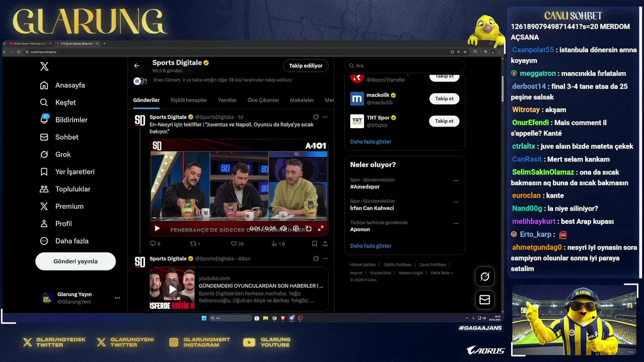Open the #Amedspor trending topic
Image resolution: width=644 pixels, height=362 pixels.
364,187
